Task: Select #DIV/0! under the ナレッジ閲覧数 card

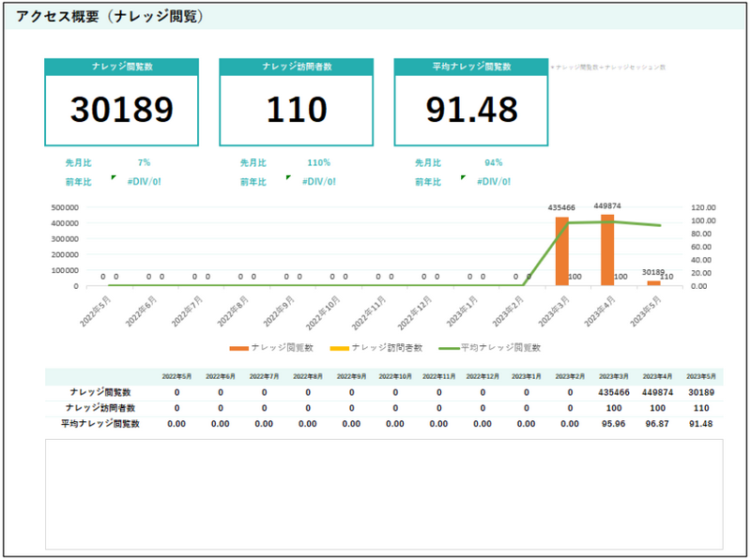Action: (145, 182)
